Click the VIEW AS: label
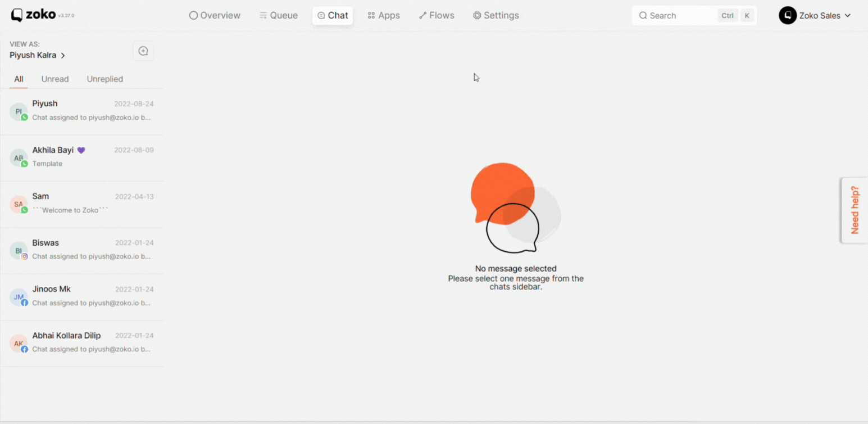 pyautogui.click(x=25, y=44)
